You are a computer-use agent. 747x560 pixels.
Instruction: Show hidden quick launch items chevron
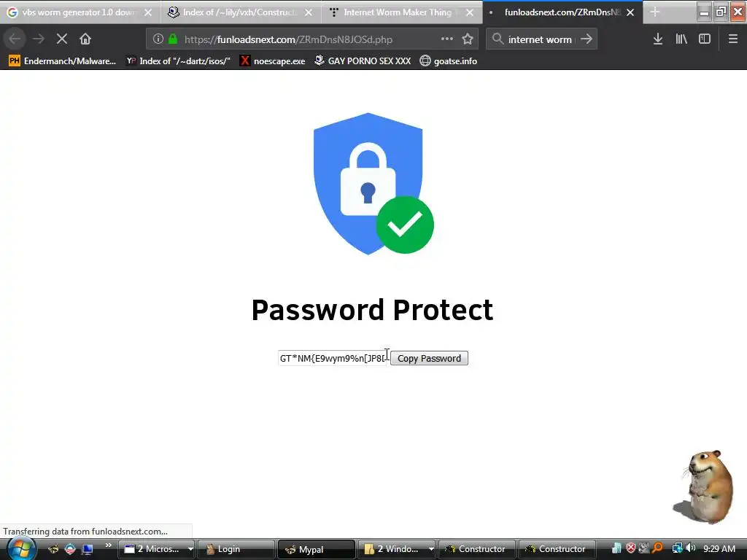(x=109, y=545)
